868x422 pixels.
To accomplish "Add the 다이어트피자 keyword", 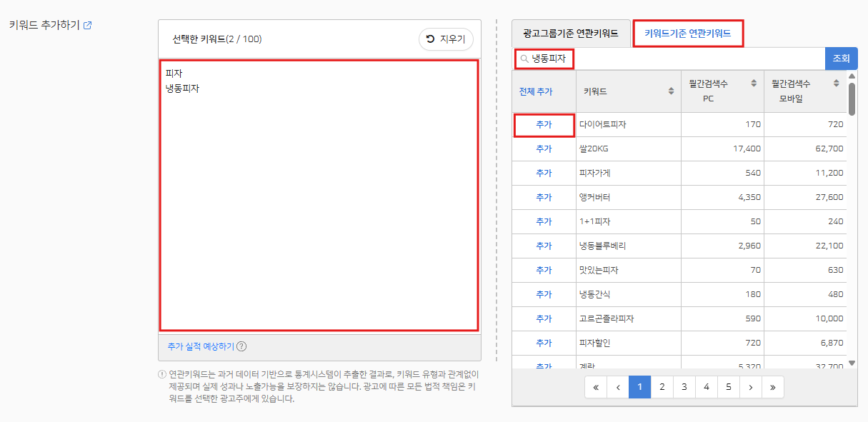I will [x=544, y=125].
